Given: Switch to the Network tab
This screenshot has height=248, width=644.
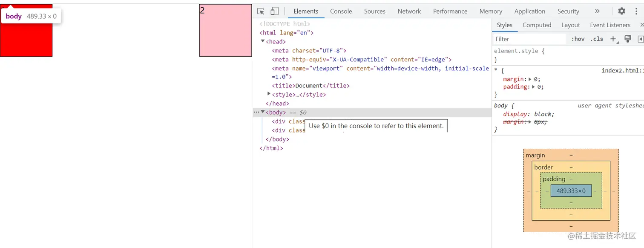Looking at the screenshot, I should tap(409, 12).
